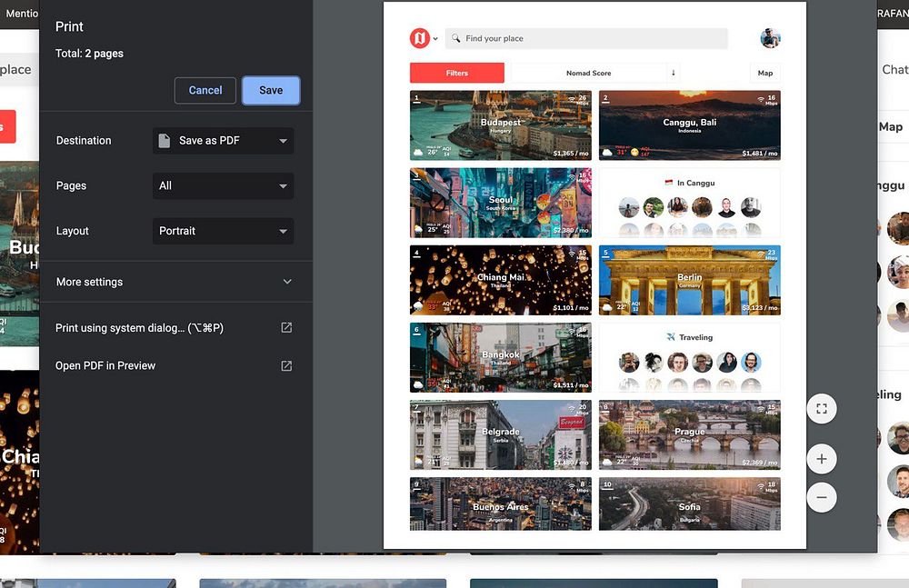The height and width of the screenshot is (588, 909).
Task: Select the Bangkok city card
Action: click(x=500, y=358)
